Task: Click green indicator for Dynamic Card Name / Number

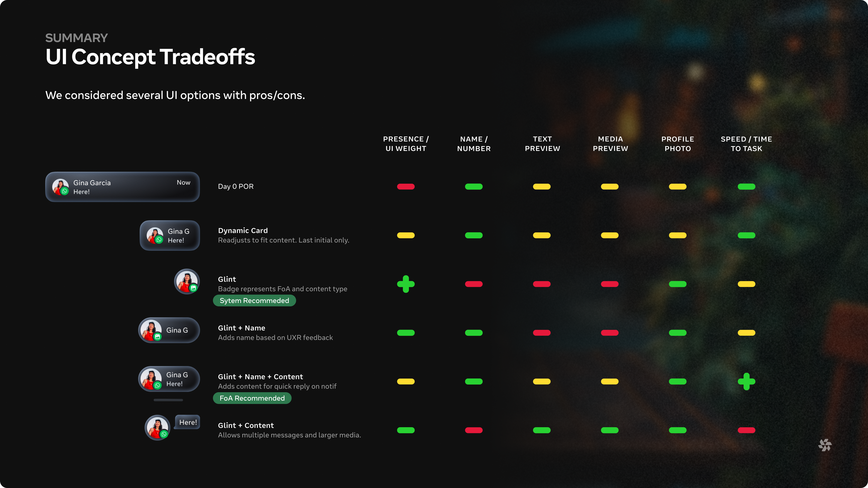Action: pyautogui.click(x=474, y=235)
